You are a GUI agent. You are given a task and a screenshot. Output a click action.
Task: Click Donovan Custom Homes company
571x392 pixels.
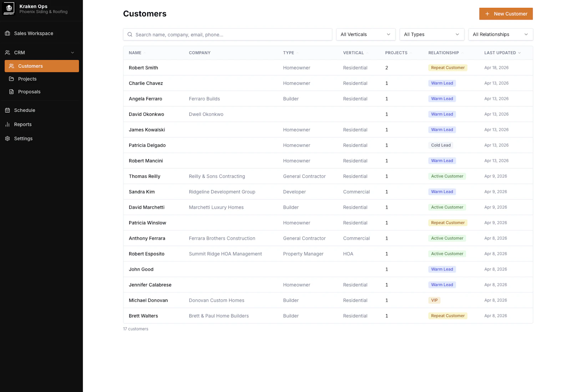217,300
